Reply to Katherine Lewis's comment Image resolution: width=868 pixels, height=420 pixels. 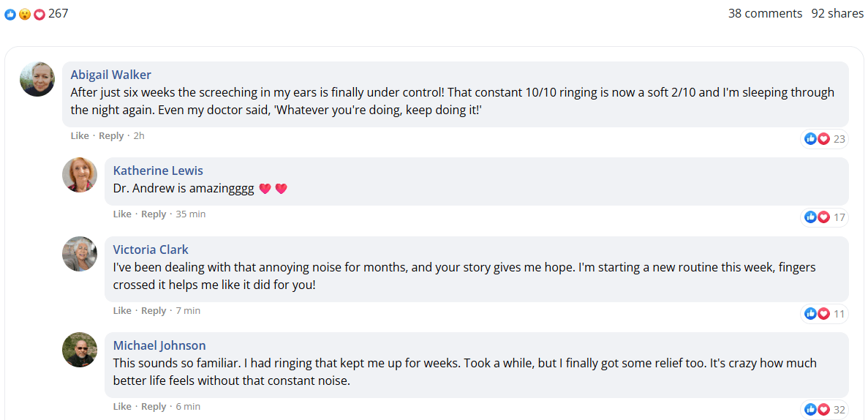pos(154,214)
